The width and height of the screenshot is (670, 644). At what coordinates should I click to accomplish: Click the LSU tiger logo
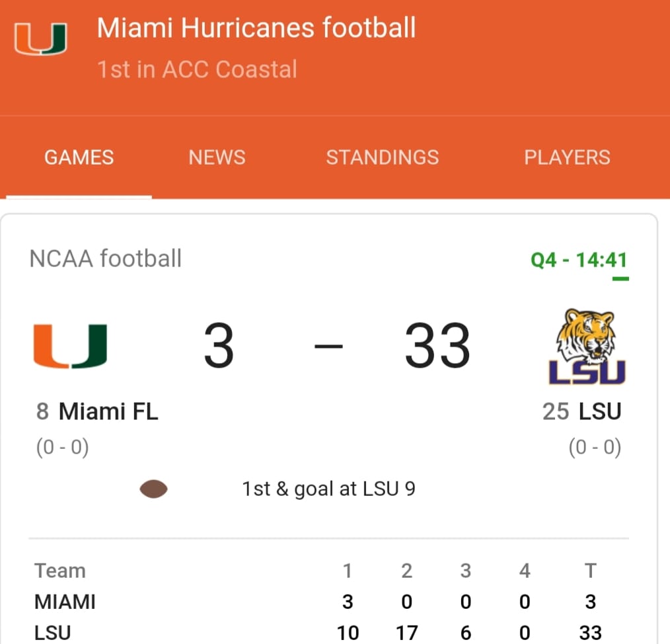click(587, 346)
